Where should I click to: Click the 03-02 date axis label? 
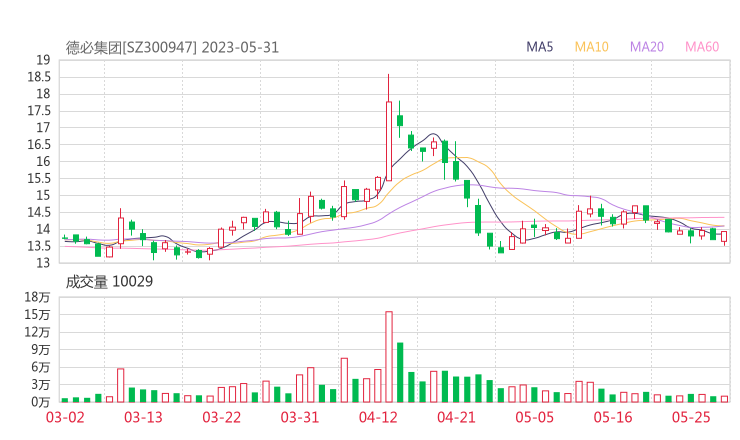tap(65, 417)
